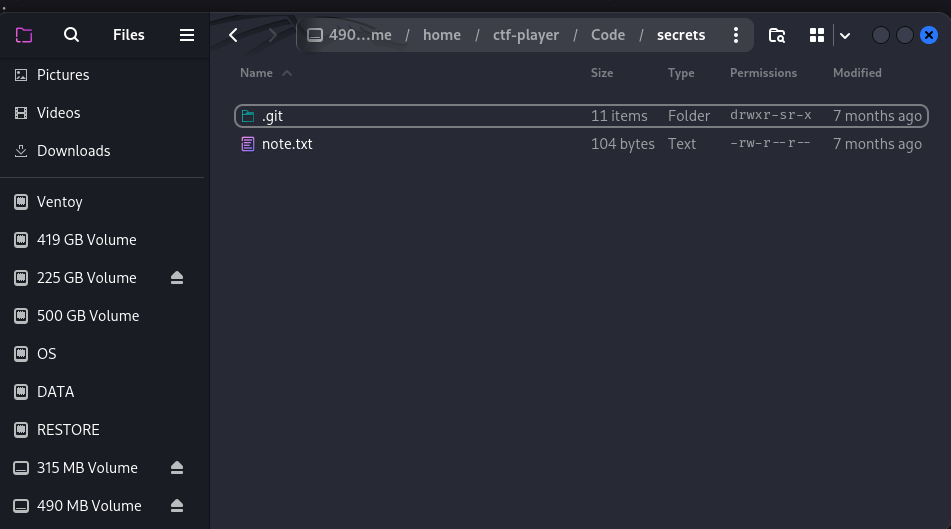Viewport: 951px width, 529px height.
Task: Select the .git folder row
Action: click(581, 116)
